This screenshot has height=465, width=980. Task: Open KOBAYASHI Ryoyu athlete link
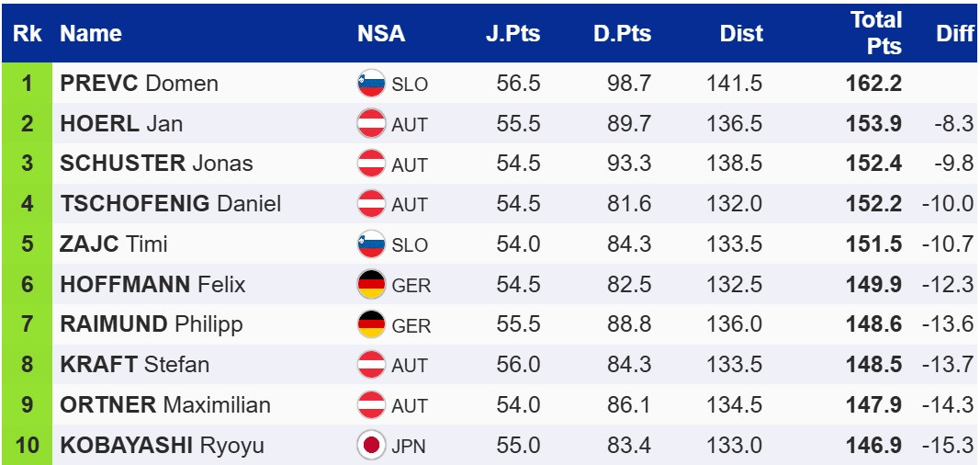(162, 446)
